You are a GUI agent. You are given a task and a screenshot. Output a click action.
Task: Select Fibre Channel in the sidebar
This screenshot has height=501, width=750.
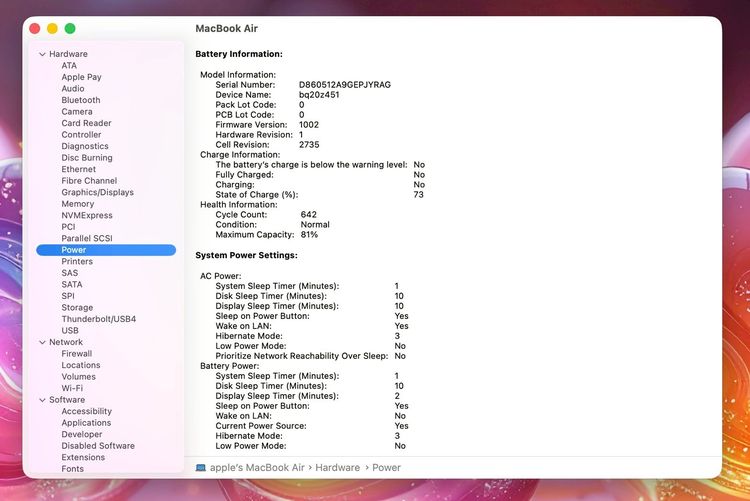point(89,180)
